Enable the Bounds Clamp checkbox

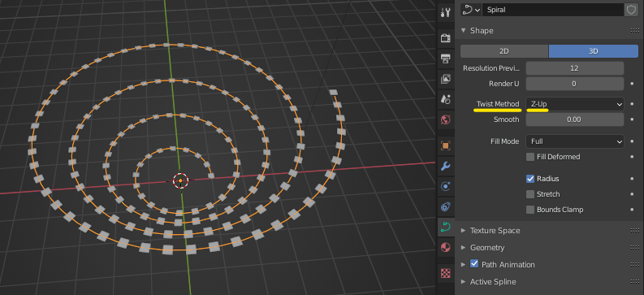[x=530, y=210]
